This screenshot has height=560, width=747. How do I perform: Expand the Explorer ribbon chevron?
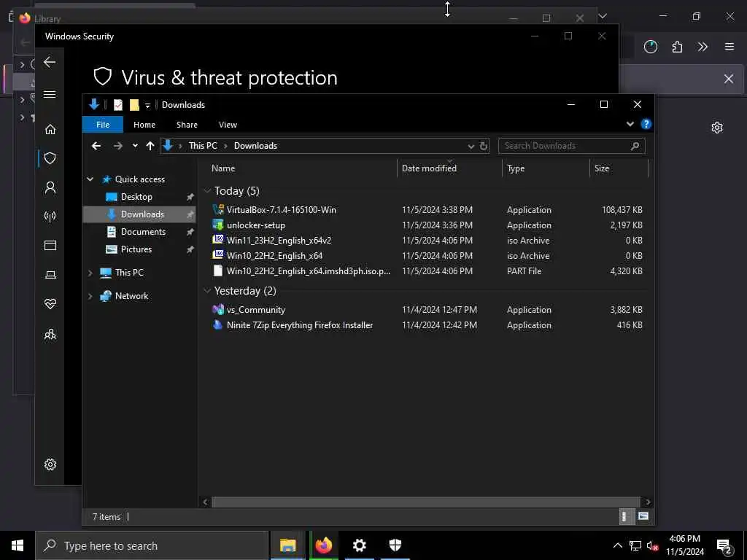[630, 124]
